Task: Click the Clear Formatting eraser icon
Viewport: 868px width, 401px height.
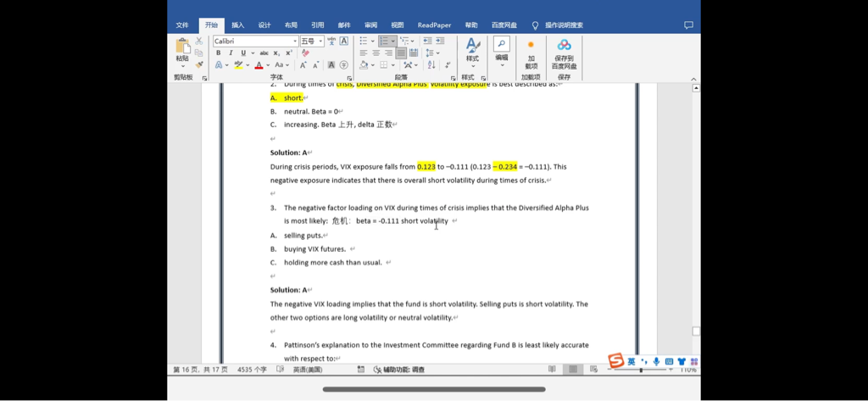Action: [x=306, y=53]
